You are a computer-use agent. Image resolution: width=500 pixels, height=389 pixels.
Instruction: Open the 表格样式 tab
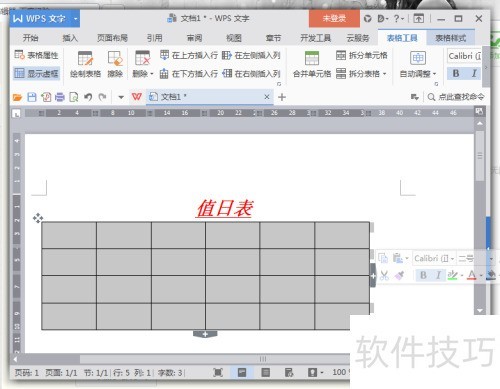[450, 38]
